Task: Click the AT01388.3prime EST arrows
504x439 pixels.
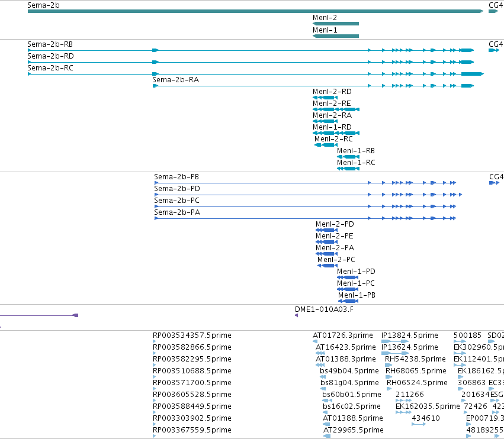Action: tap(320, 365)
